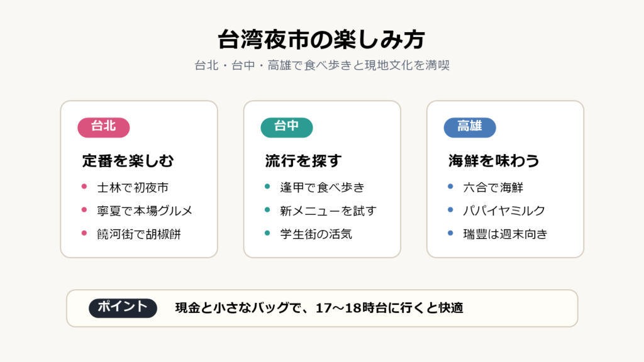Click the bullet item 新メニューを試す
Viewport: 644px width, 362px height.
click(x=328, y=211)
